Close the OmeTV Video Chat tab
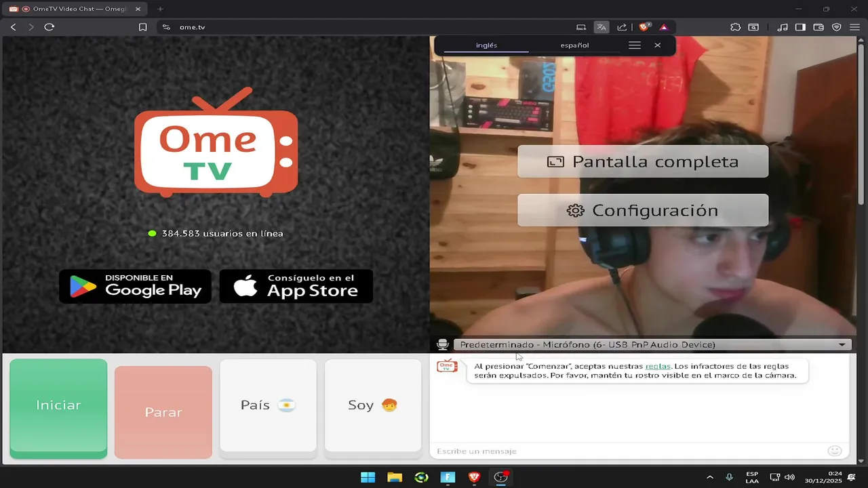This screenshot has width=868, height=488. [138, 9]
